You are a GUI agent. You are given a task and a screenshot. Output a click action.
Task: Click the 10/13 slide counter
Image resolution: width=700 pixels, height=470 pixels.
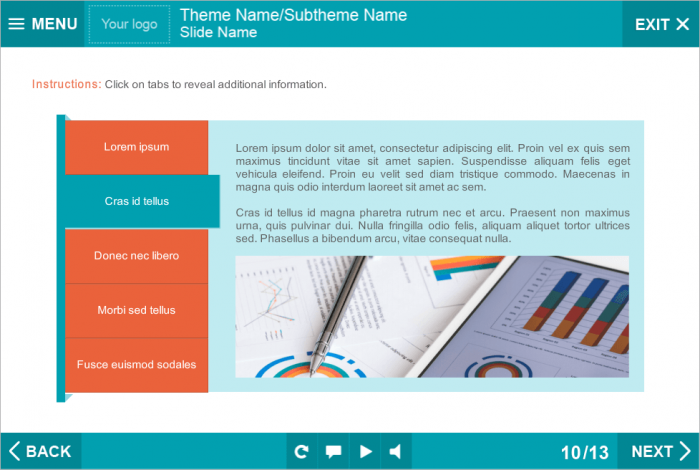pyautogui.click(x=584, y=453)
